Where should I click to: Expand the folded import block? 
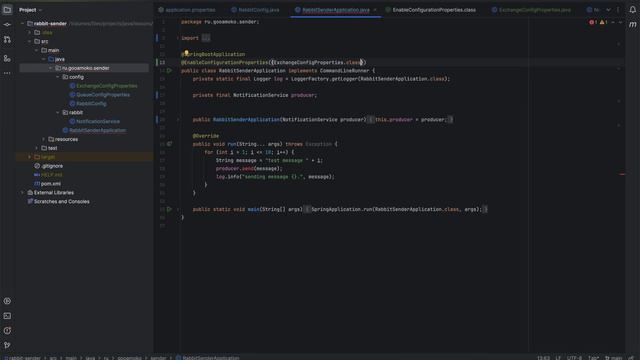[206, 38]
